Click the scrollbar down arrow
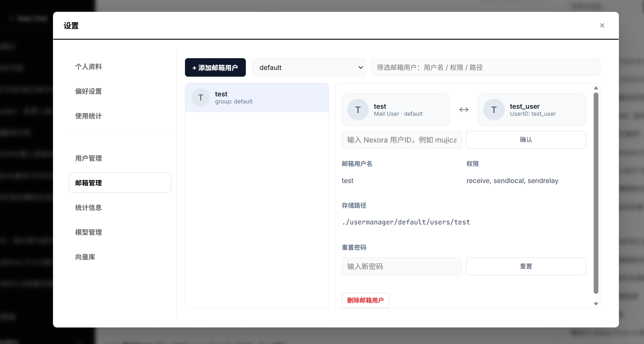Image resolution: width=644 pixels, height=344 pixels. pyautogui.click(x=596, y=304)
